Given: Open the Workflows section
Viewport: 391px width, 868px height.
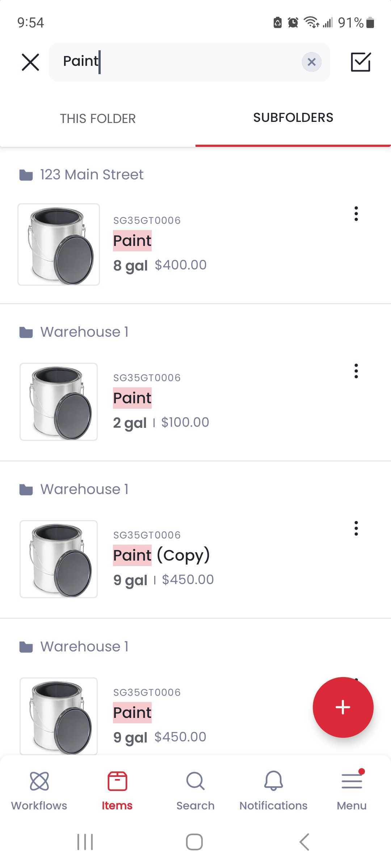Looking at the screenshot, I should pos(39,790).
